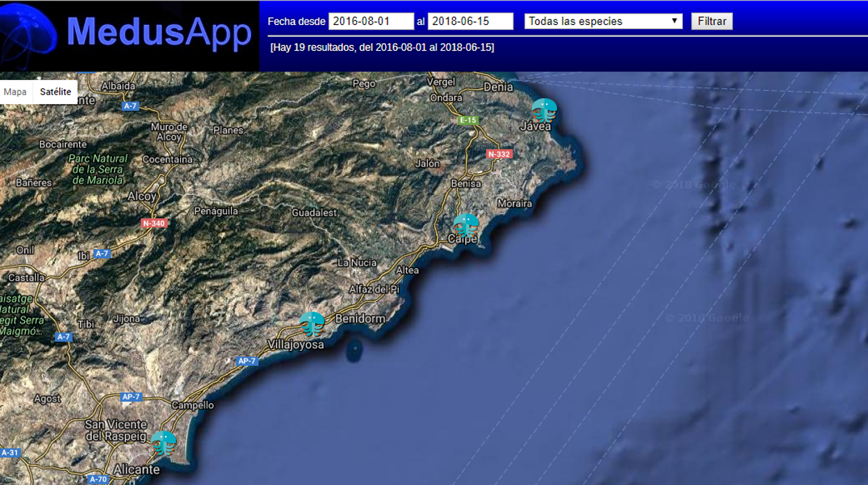Viewport: 868px width, 485px height.
Task: Expand the species selector arrow
Action: click(x=674, y=21)
